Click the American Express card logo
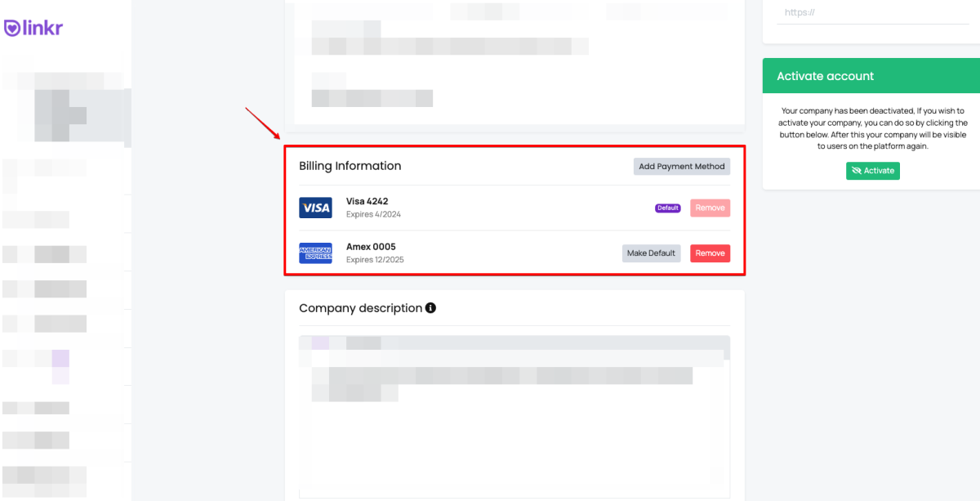The image size is (980, 501). point(315,253)
